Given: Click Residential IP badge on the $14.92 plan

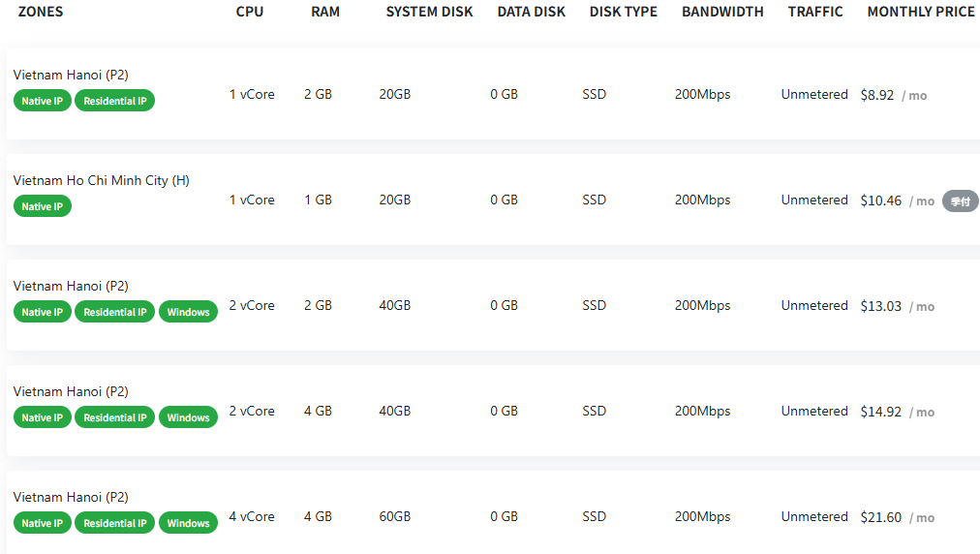Looking at the screenshot, I should [x=115, y=417].
